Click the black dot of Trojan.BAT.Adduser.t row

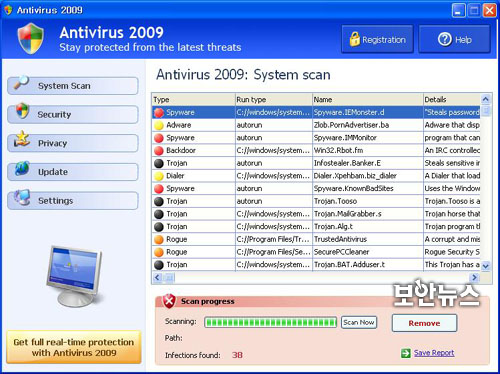[x=159, y=265]
